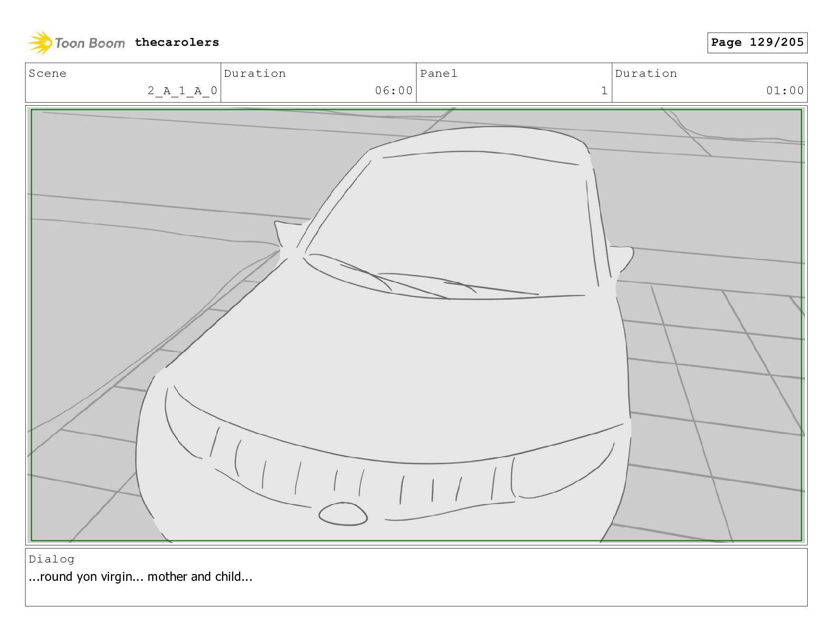Click the Dialog label
Image resolution: width=834 pixels, height=644 pixels.
tap(52, 559)
